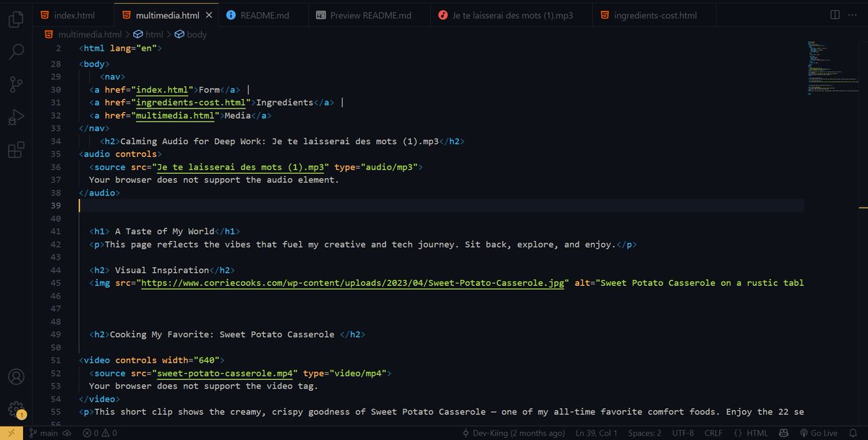
Task: Open the multimedia.html href link in code
Action: pos(175,116)
